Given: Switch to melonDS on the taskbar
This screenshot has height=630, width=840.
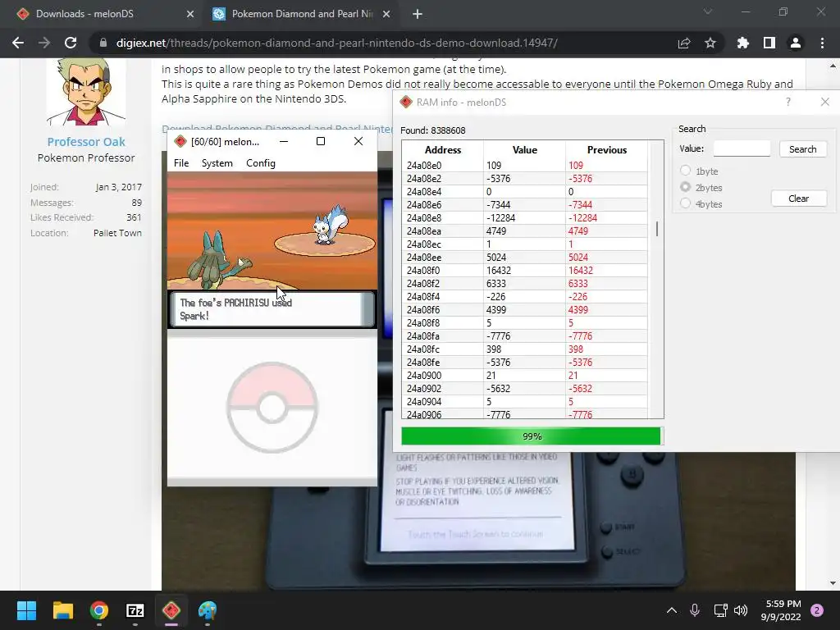Looking at the screenshot, I should pos(171,610).
